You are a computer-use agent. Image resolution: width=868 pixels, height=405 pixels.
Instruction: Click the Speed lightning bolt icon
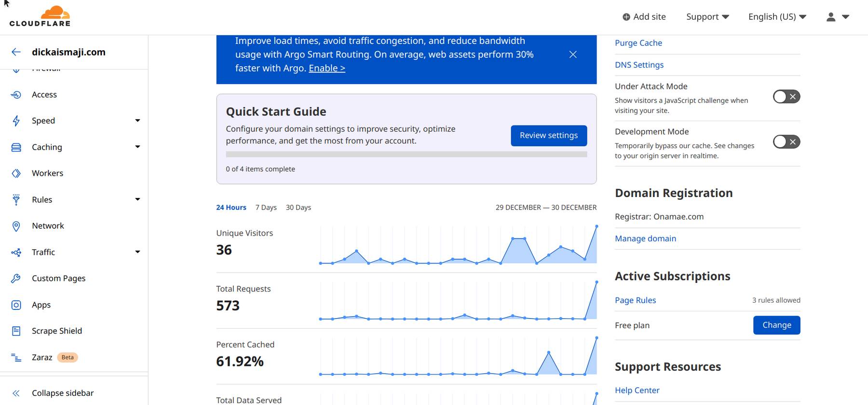tap(16, 121)
